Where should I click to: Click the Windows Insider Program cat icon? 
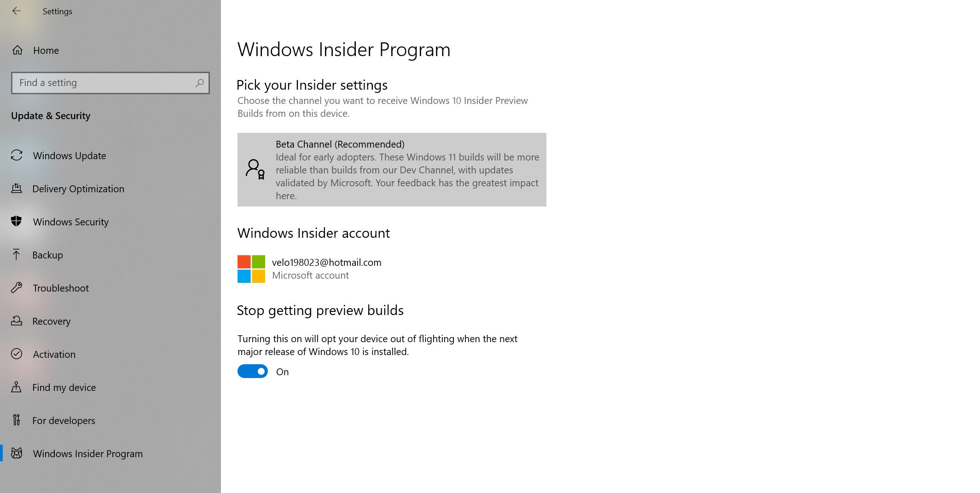(17, 453)
